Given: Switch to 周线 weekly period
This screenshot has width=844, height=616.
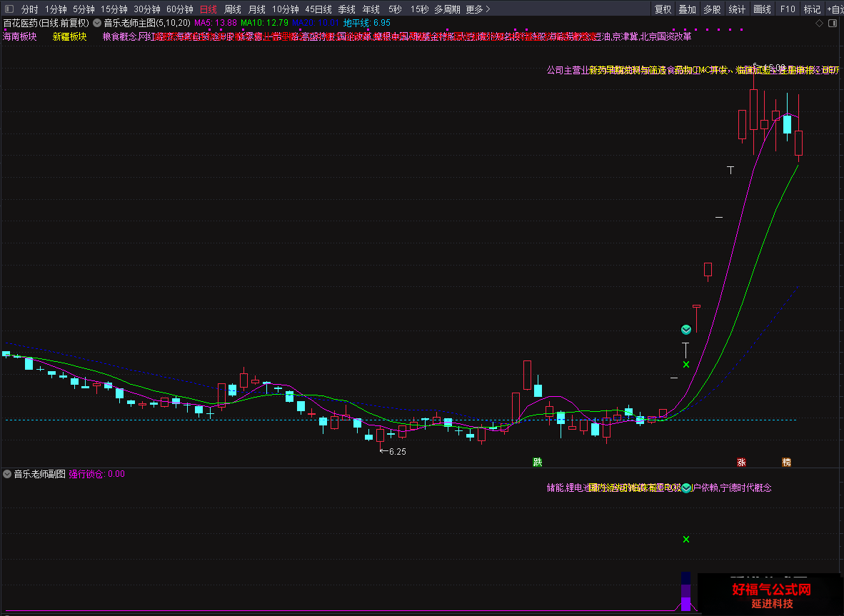Looking at the screenshot, I should 233,9.
